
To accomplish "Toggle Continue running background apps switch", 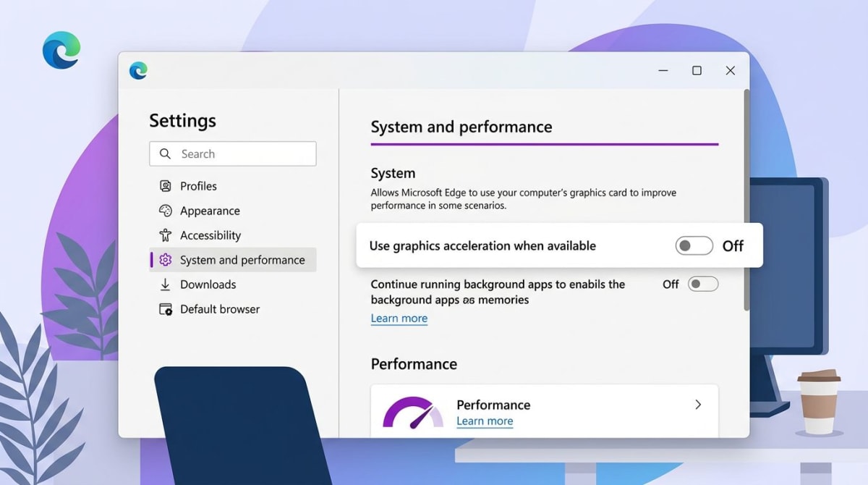I will click(x=703, y=284).
